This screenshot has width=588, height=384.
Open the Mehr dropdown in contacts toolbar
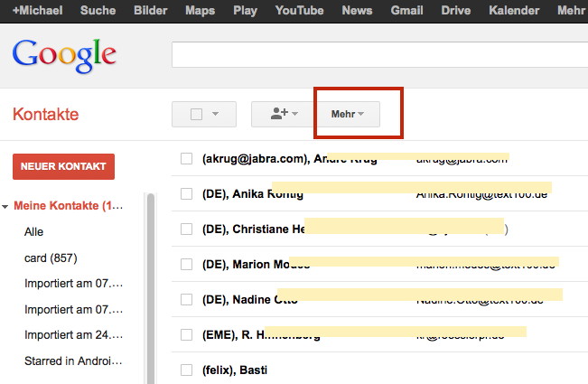[x=348, y=114]
